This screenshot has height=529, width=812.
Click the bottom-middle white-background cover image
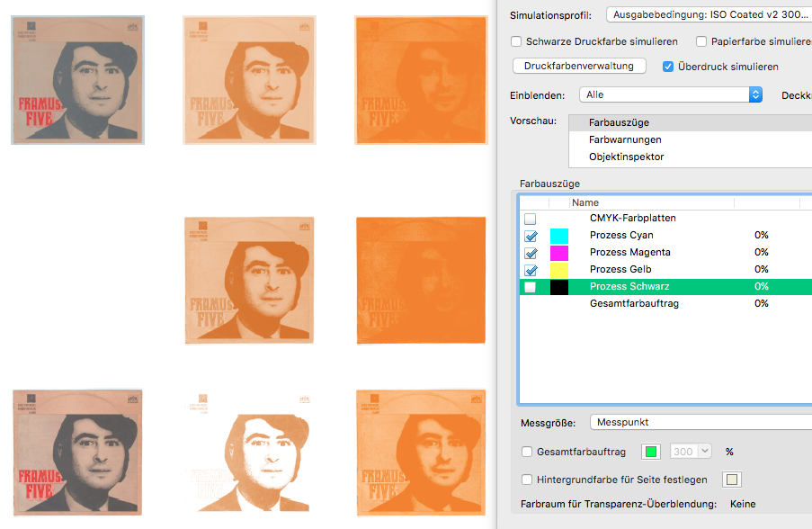(x=249, y=453)
